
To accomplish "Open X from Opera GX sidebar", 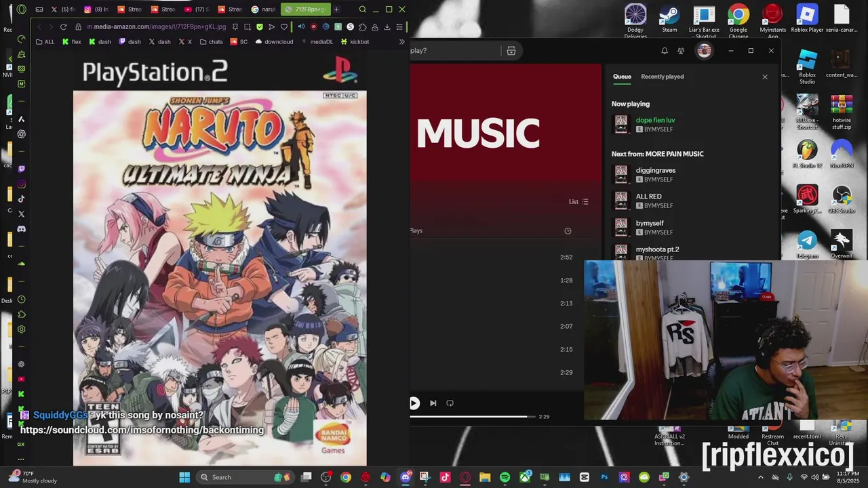I will [x=22, y=214].
